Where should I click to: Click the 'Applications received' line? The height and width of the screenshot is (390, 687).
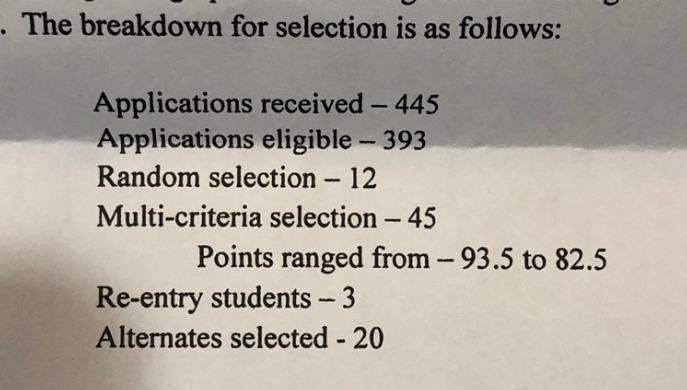266,104
